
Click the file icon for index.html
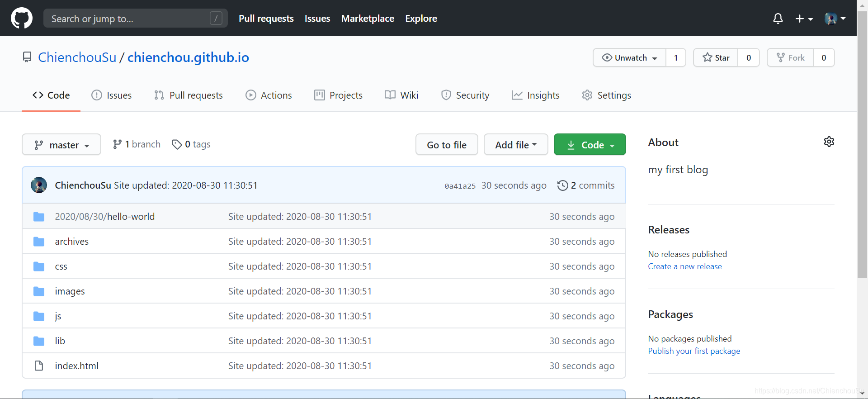(x=39, y=366)
